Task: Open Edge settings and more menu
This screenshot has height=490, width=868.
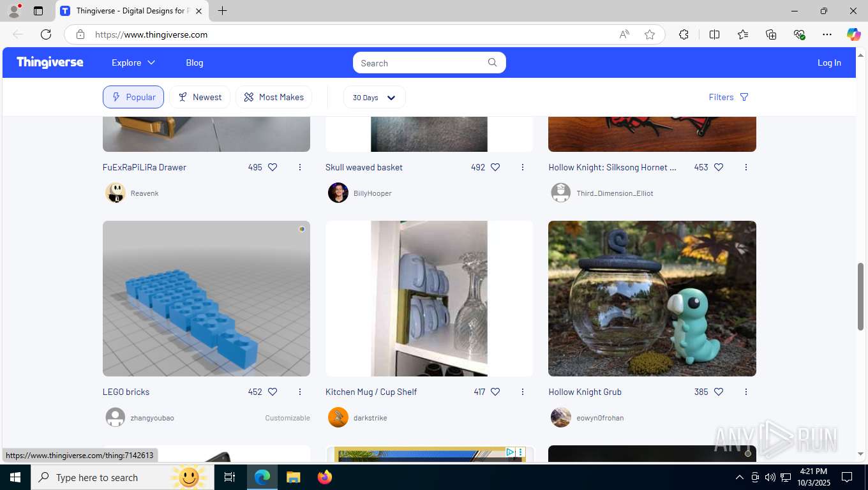Action: [x=827, y=34]
